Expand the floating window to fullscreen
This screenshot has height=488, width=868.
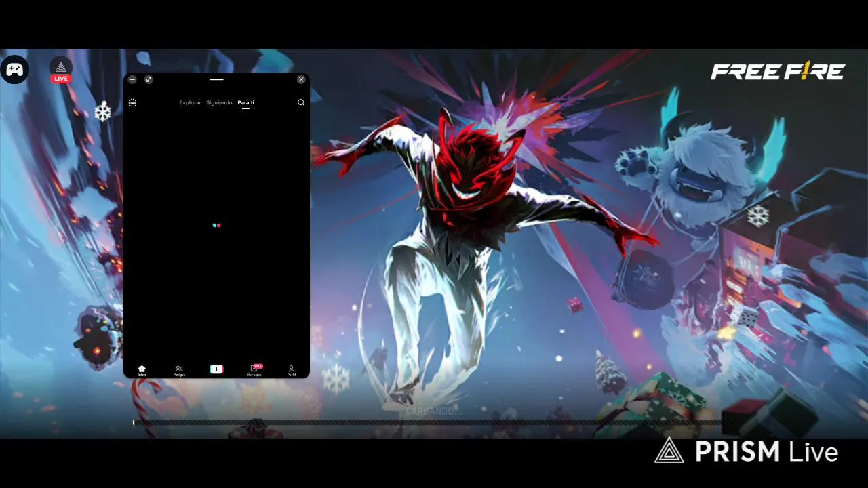149,79
